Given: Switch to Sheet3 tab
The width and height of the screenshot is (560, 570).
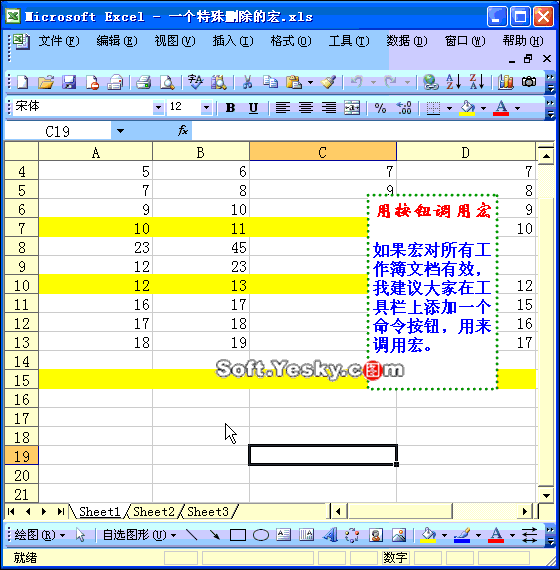Looking at the screenshot, I should tap(208, 511).
